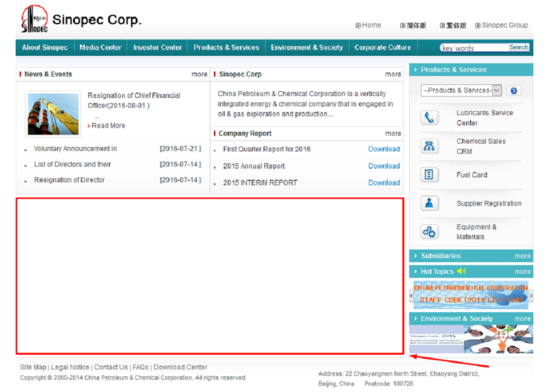Click more next to Hot Topics
This screenshot has width=552, height=392.
click(522, 271)
